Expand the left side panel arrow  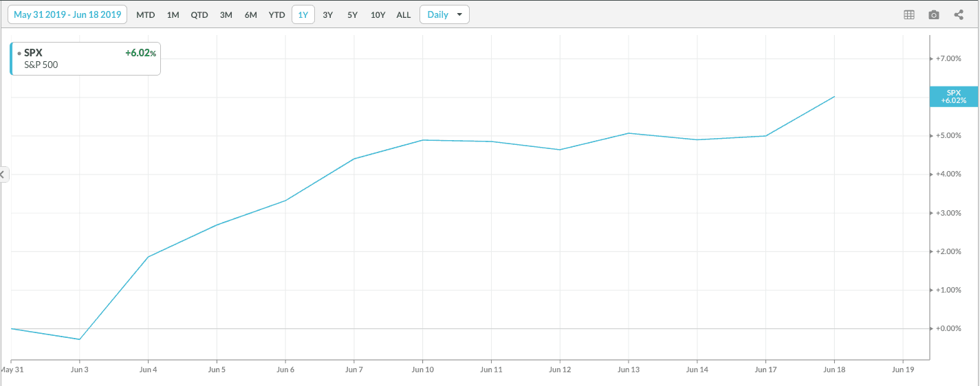[x=3, y=174]
